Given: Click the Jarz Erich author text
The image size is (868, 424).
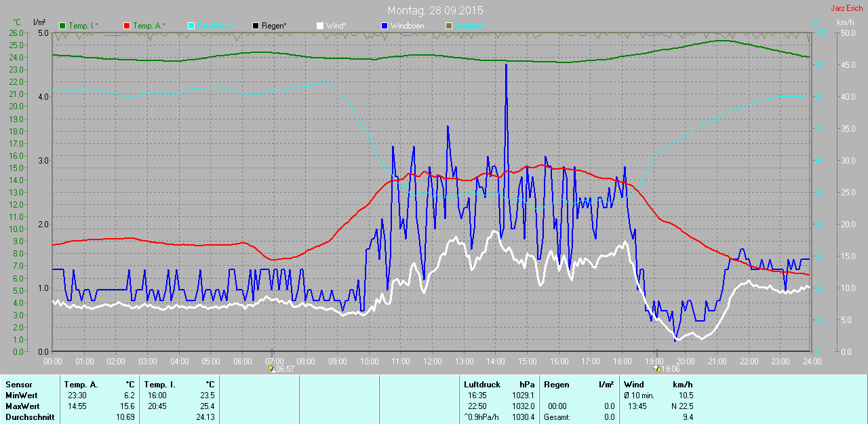Looking at the screenshot, I should (x=847, y=8).
